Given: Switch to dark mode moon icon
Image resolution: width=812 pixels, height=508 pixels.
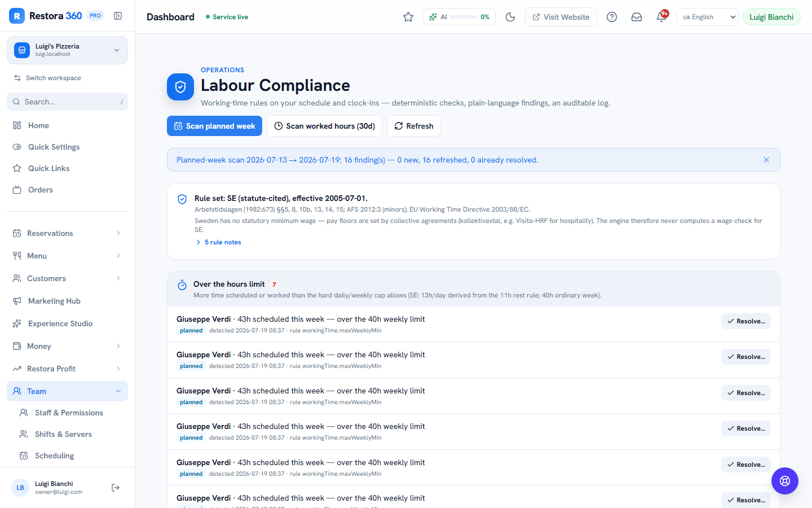Looking at the screenshot, I should click(510, 17).
